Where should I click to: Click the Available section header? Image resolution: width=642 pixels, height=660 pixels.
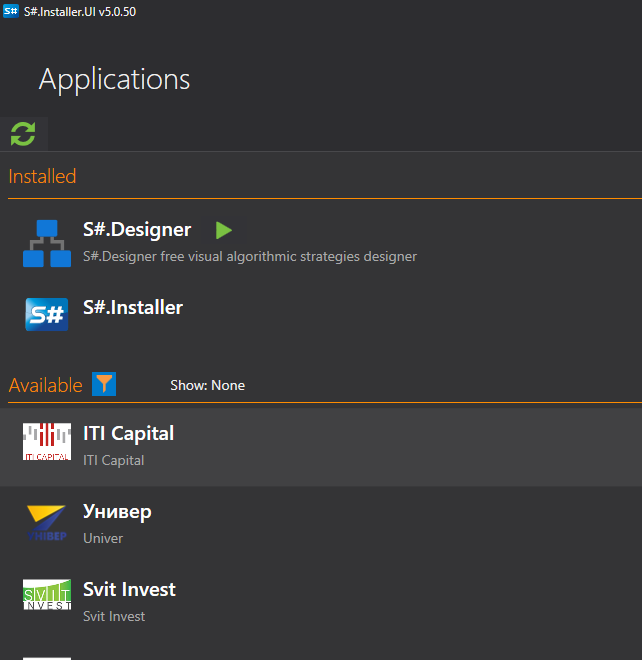point(45,385)
